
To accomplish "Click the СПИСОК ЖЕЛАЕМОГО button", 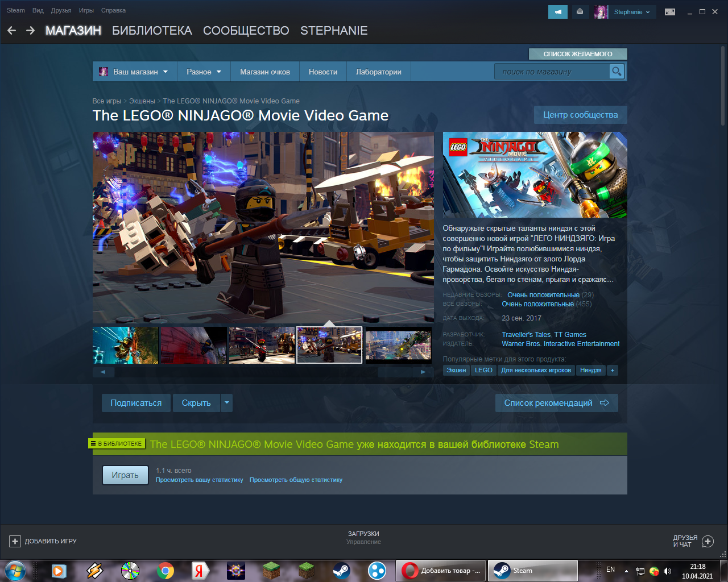I will coord(578,54).
